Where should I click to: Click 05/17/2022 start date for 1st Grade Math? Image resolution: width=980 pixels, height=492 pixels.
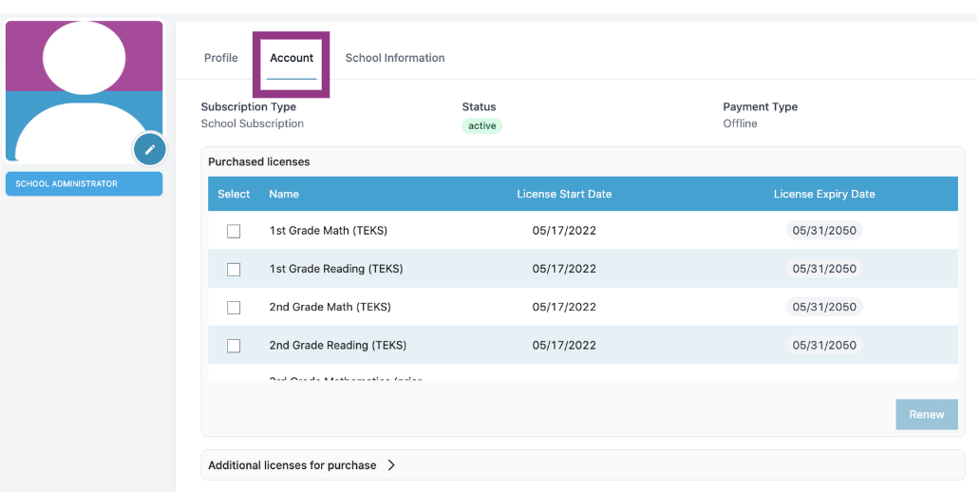(564, 231)
